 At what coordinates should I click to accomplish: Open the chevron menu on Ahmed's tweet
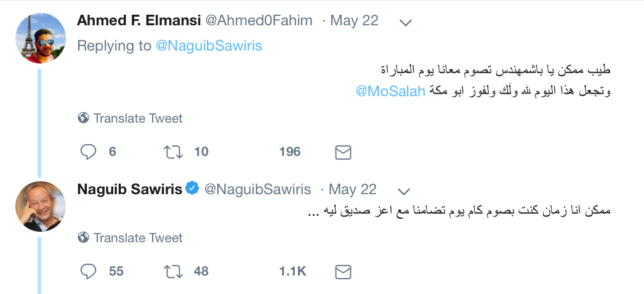[x=405, y=22]
